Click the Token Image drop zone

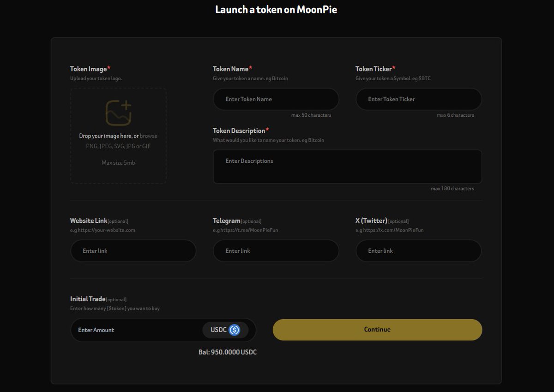coord(118,136)
